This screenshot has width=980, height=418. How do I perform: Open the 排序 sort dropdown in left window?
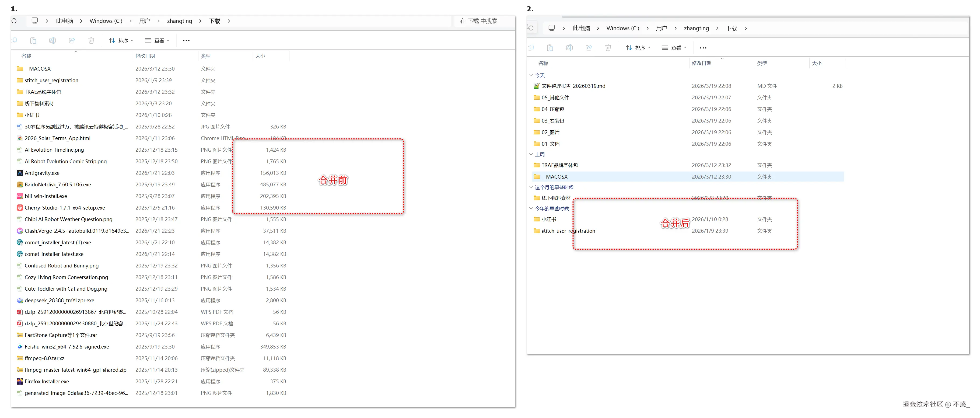tap(121, 40)
